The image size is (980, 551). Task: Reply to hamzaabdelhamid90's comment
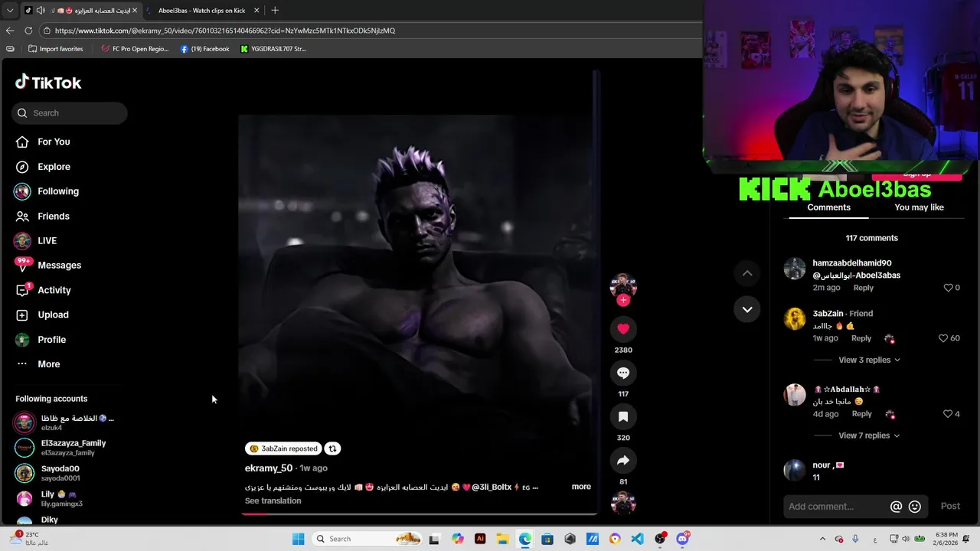point(863,288)
